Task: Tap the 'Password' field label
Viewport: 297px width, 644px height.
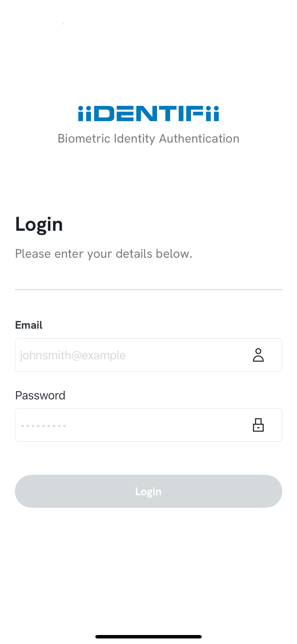Action: click(x=40, y=395)
